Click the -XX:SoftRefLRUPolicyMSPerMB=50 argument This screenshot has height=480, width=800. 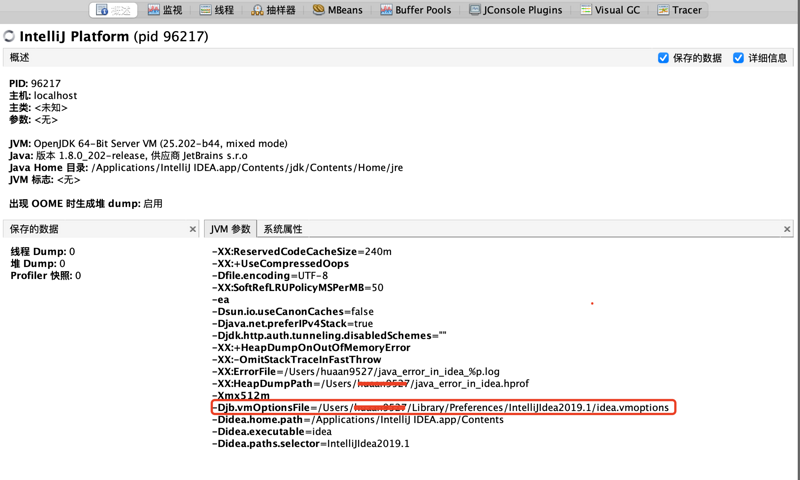click(297, 288)
